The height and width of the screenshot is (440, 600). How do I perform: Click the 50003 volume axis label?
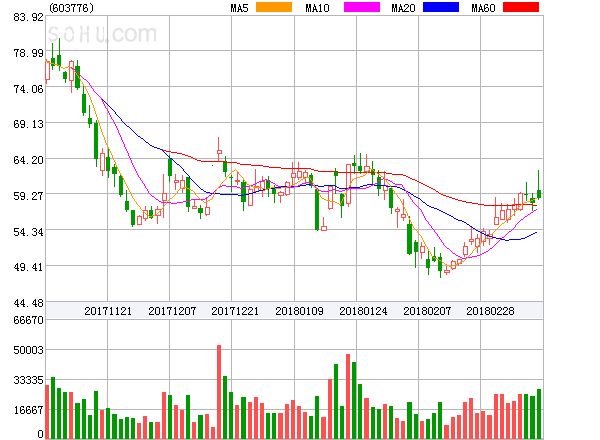coord(28,350)
